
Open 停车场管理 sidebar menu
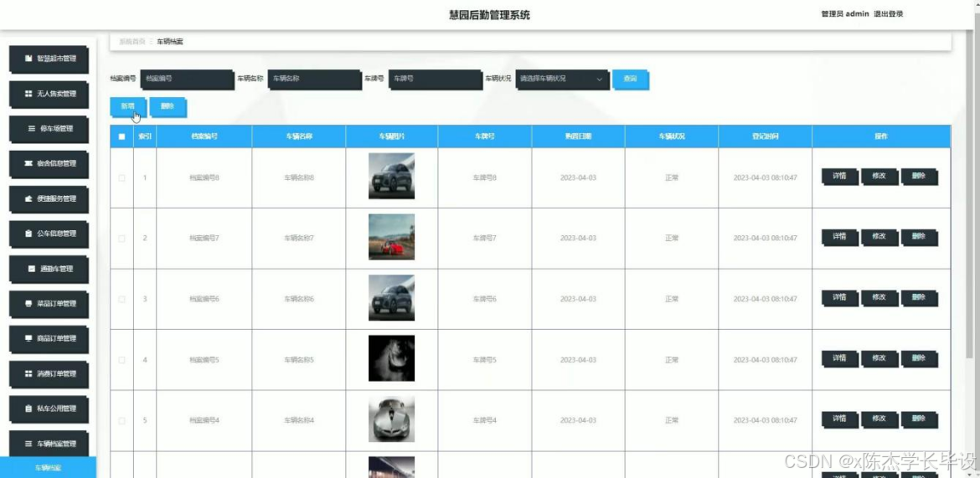[x=49, y=130]
